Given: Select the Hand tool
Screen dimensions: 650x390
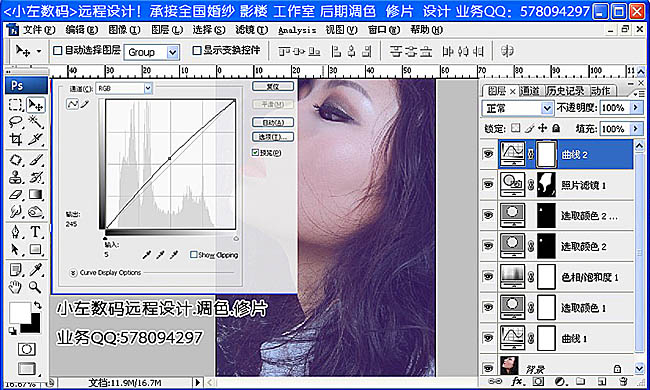Looking at the screenshot, I should (x=15, y=287).
